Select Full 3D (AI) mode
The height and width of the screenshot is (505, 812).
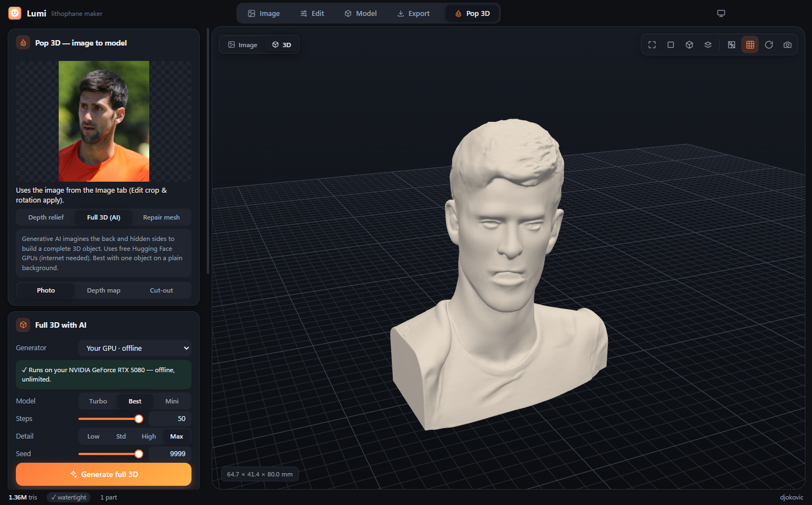(x=104, y=217)
